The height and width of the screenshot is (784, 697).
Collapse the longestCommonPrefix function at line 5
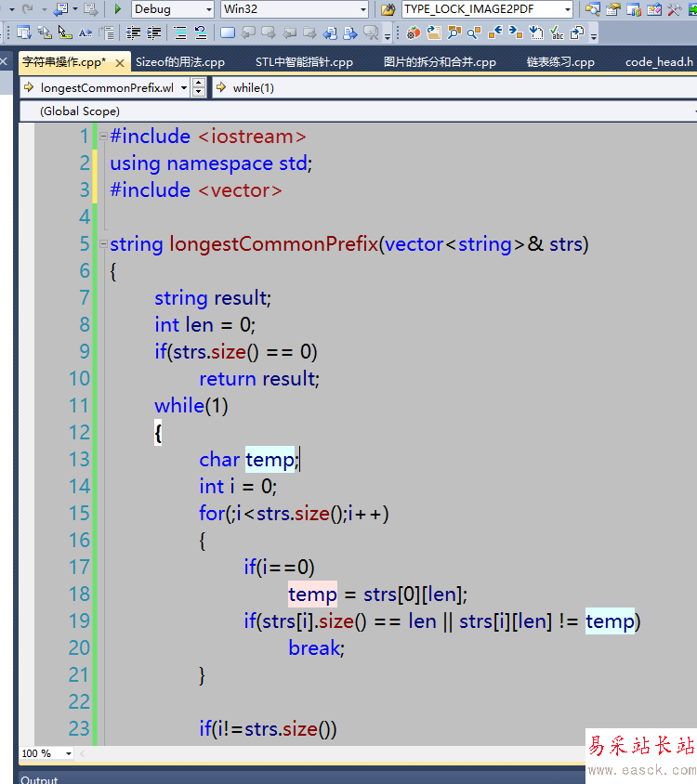[x=103, y=244]
